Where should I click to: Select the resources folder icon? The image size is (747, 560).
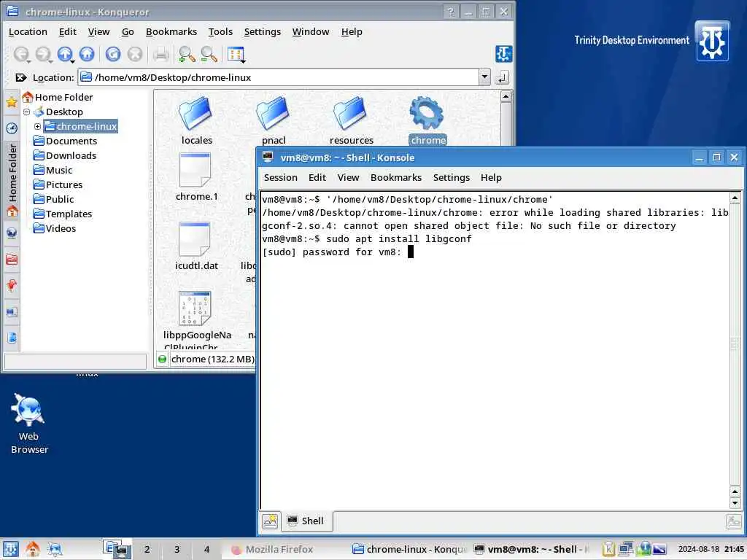pos(351,113)
